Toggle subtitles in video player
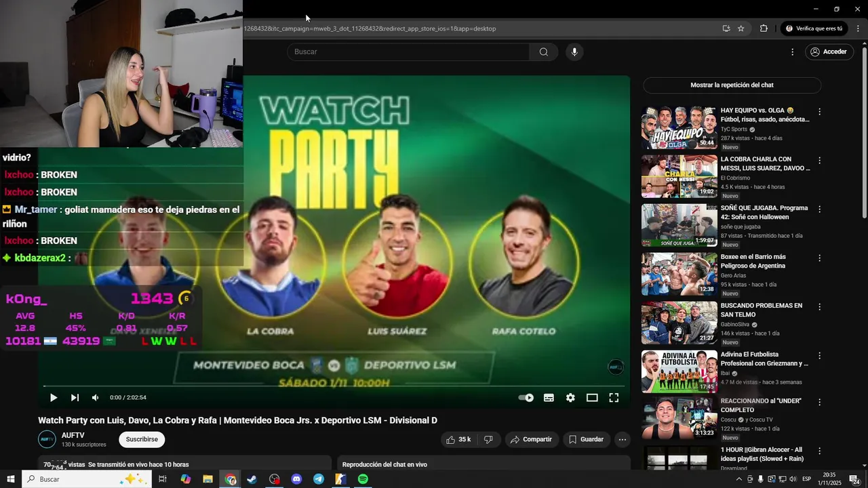Viewport: 868px width, 488px height. pos(549,398)
